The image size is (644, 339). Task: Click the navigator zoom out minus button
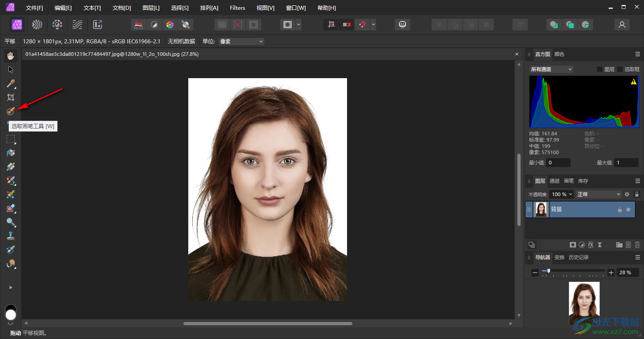[535, 272]
